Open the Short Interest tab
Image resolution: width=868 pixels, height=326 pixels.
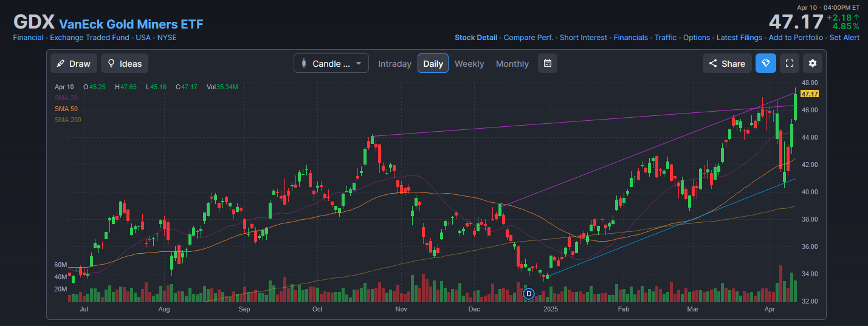pos(583,38)
